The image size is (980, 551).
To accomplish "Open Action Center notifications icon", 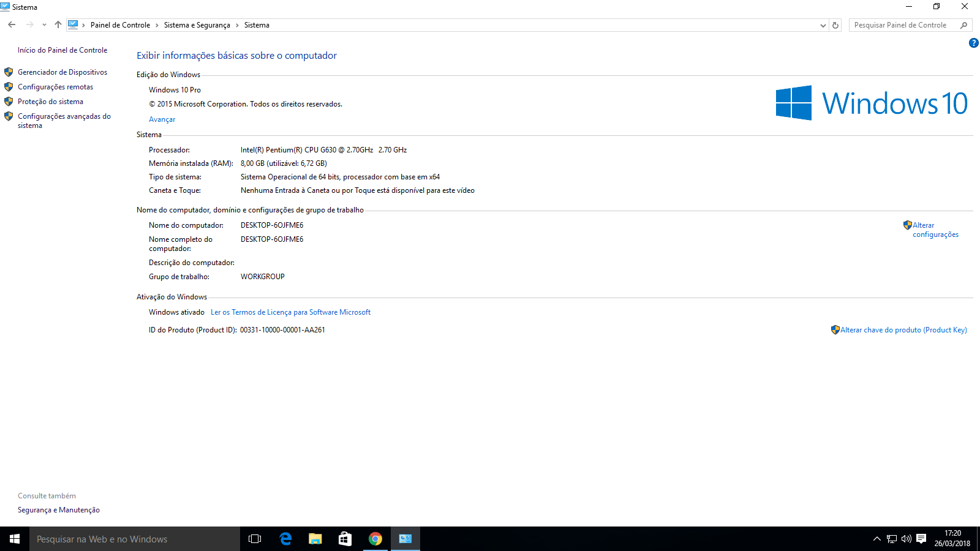I will point(921,539).
